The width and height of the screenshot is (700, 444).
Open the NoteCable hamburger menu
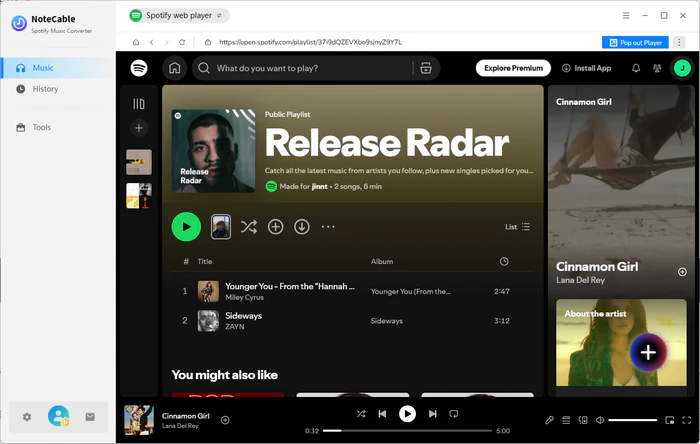pyautogui.click(x=626, y=16)
